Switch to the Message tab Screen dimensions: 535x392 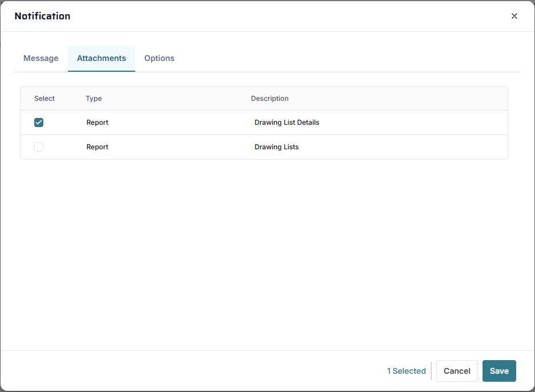[41, 58]
